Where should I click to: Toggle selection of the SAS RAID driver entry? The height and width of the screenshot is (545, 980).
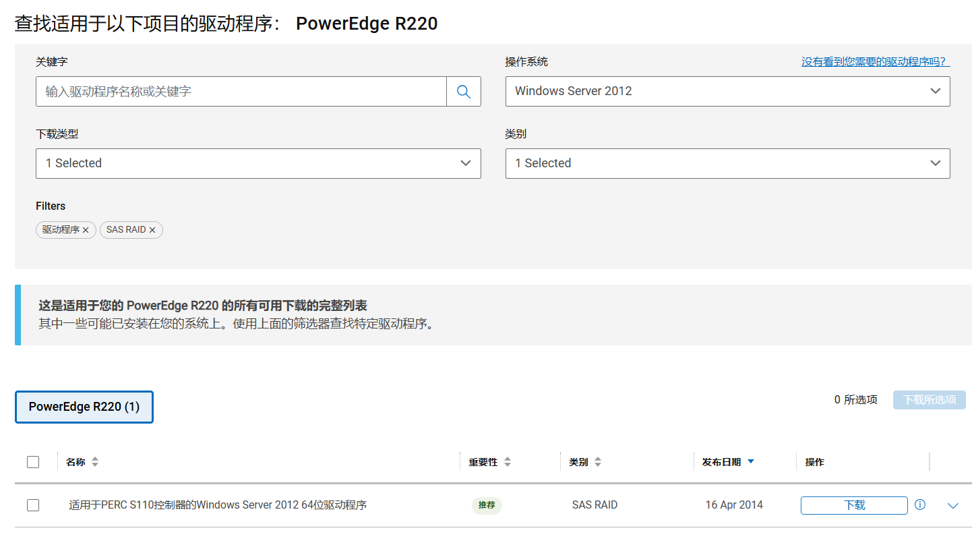pyautogui.click(x=33, y=505)
